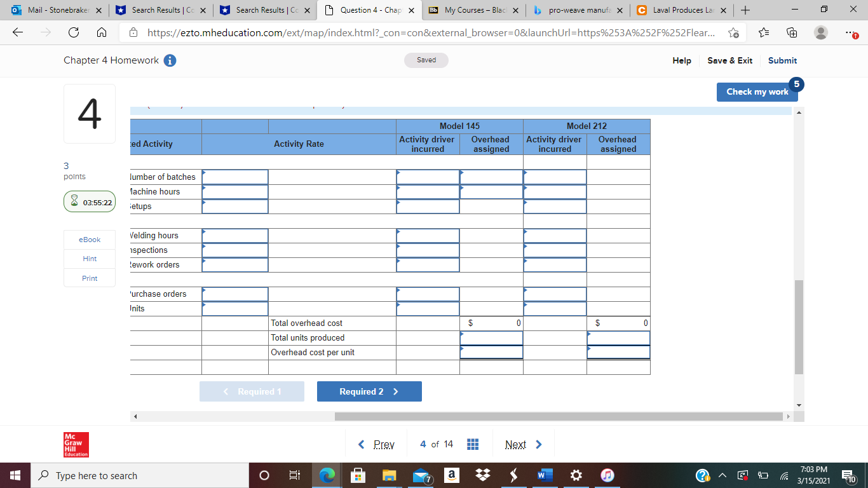The image size is (868, 488).
Task: Click the 03:55:22 timer badge
Action: coord(90,202)
